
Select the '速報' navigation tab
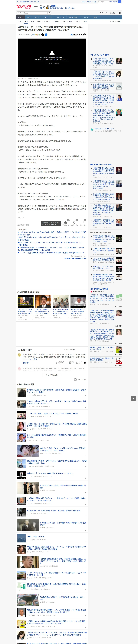[28, 17]
